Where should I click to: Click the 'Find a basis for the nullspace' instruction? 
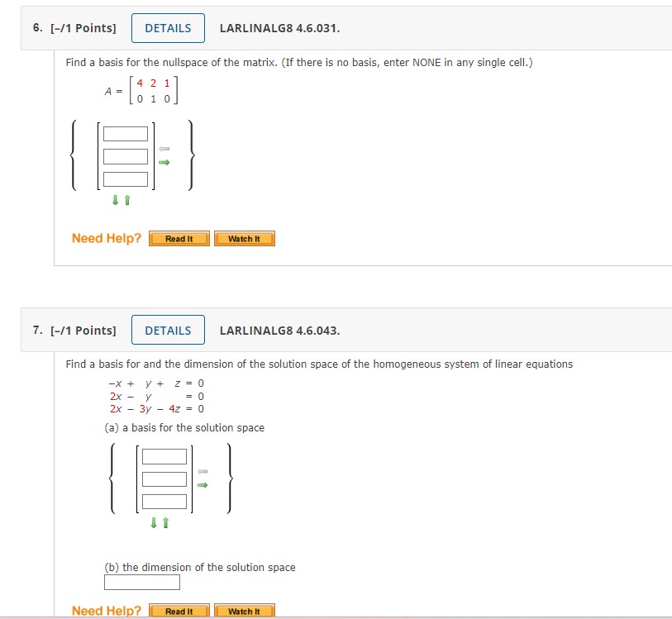point(299,63)
